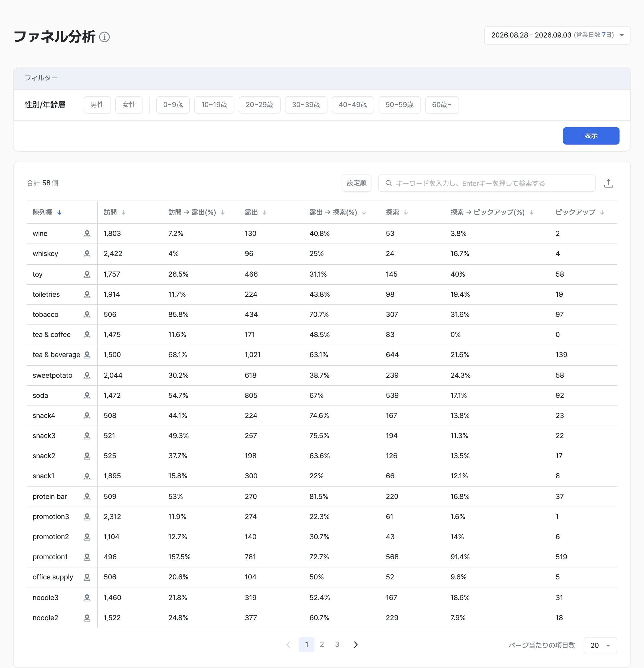
Task: Select the sweetpotato row name
Action: [52, 376]
